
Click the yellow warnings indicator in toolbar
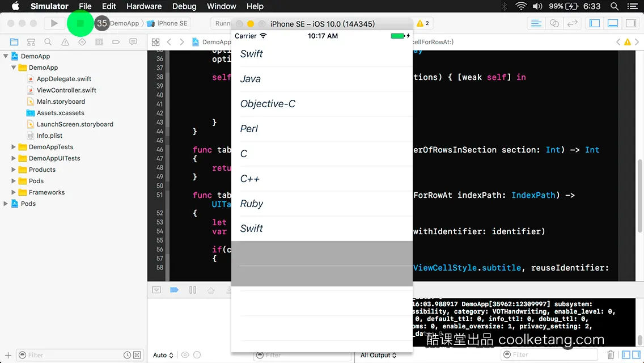[423, 23]
